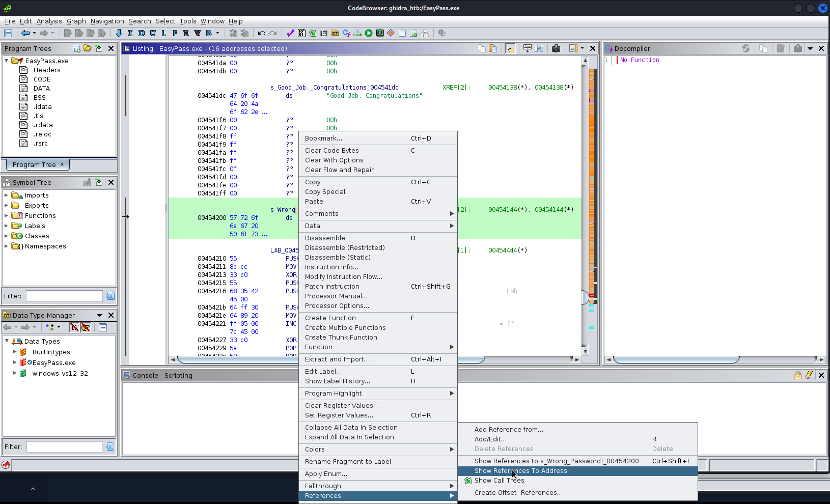
Task: Jump to next instruction with the I icon
Action: tap(130, 33)
